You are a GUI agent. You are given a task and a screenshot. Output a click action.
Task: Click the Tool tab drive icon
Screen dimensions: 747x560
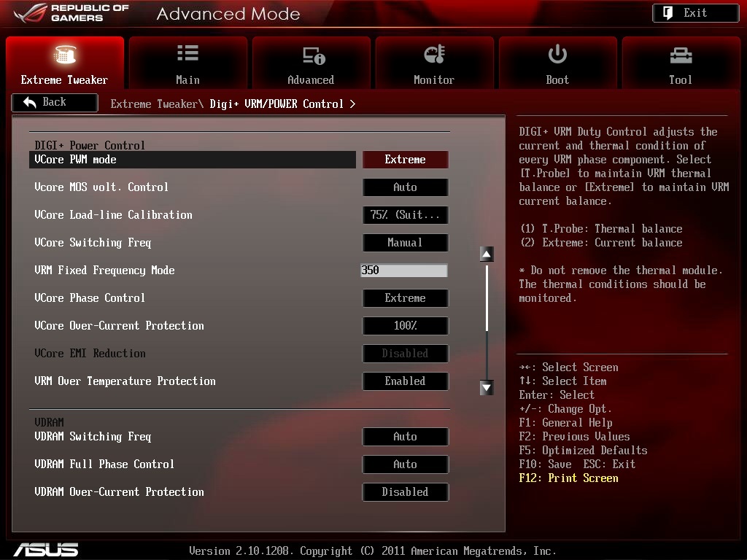[x=681, y=55]
